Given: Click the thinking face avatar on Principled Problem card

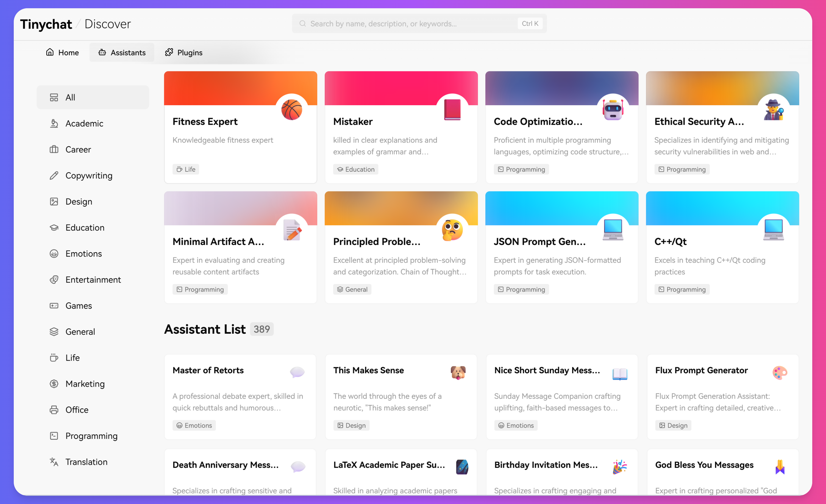Looking at the screenshot, I should [452, 230].
